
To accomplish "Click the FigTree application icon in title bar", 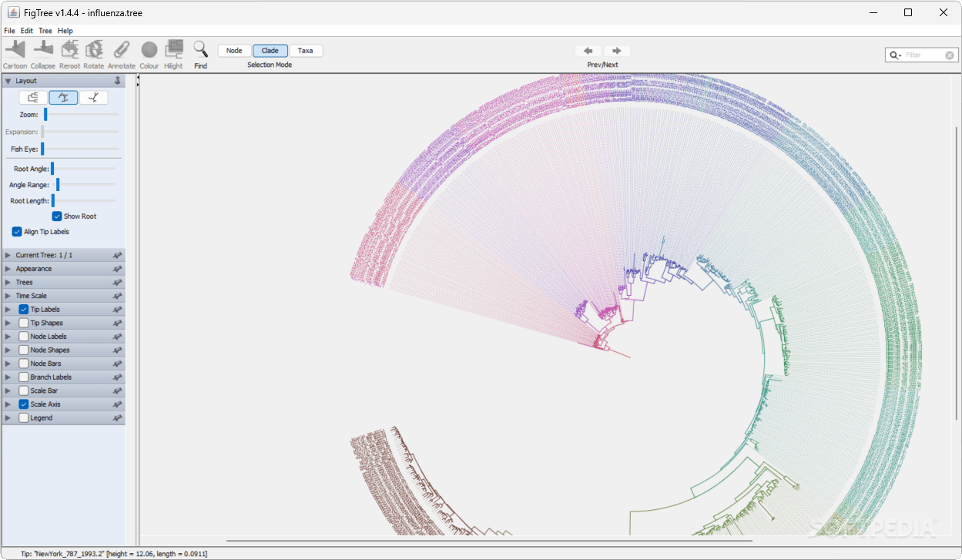I will click(x=13, y=12).
